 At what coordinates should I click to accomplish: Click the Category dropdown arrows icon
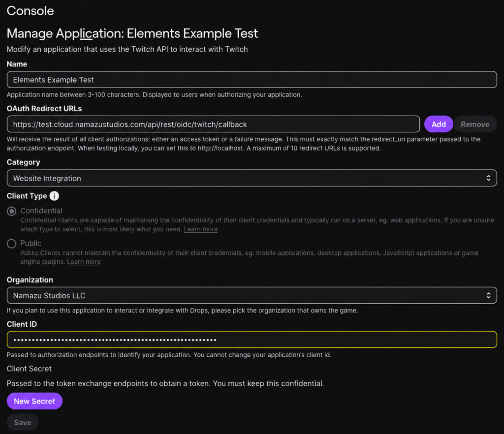pos(488,178)
